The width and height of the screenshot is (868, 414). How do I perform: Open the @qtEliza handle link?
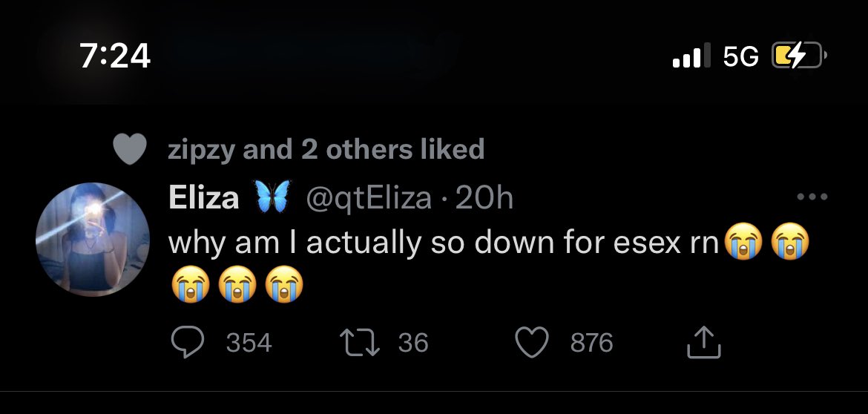[369, 198]
